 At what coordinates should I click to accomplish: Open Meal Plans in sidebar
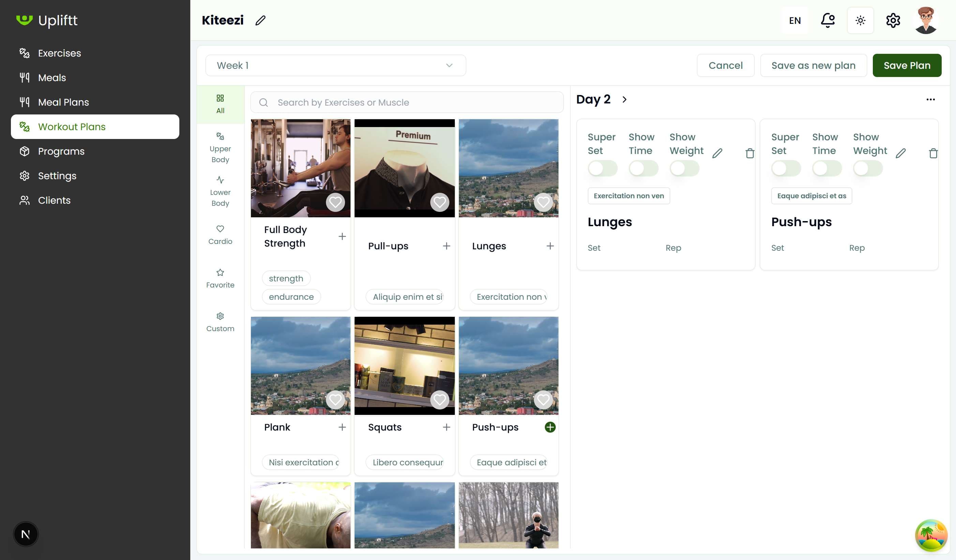click(63, 102)
